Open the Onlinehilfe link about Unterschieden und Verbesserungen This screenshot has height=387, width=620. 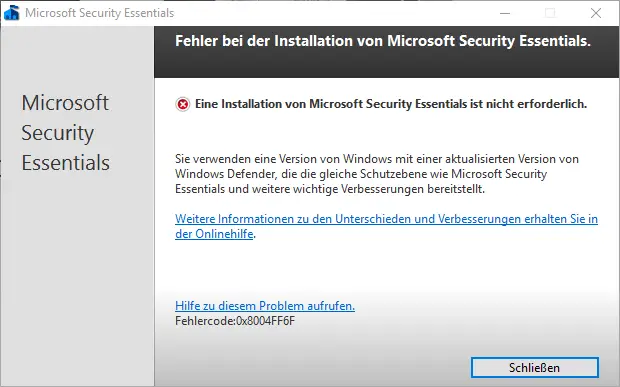click(x=386, y=226)
